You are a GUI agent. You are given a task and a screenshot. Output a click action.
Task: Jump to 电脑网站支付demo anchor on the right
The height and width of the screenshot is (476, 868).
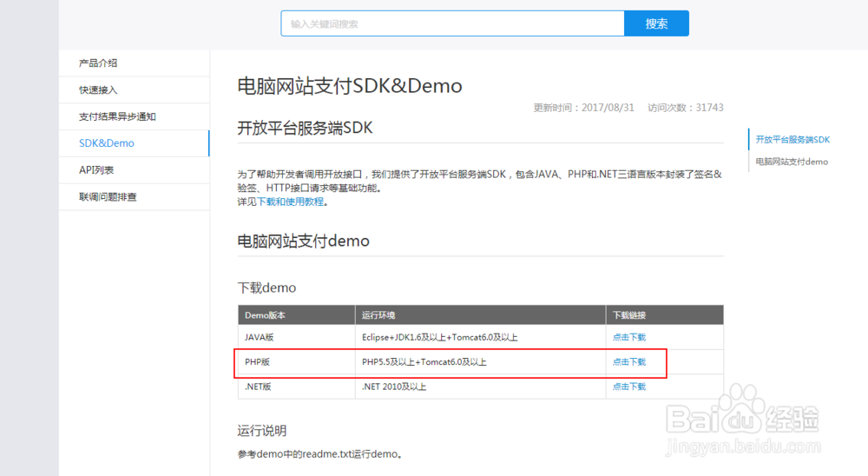[x=792, y=162]
